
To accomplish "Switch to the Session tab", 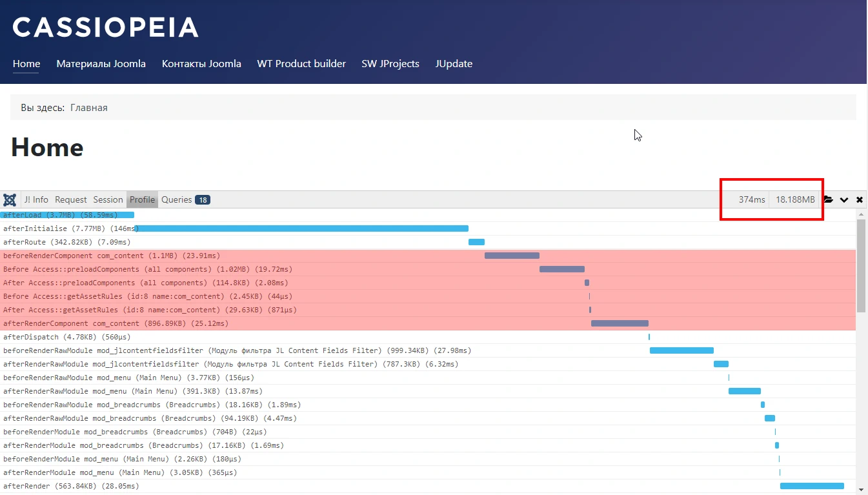I will (x=107, y=199).
